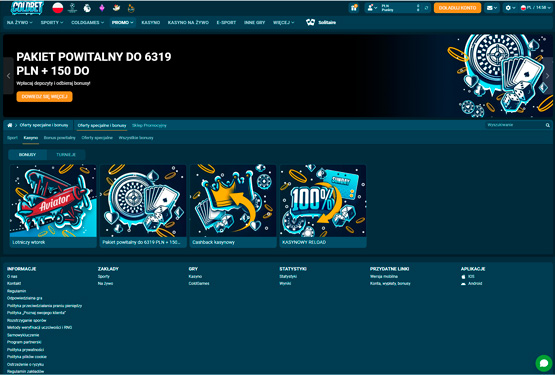
Task: Click DOWIEDZ SIĘ WIĘCEJ banner button
Action: (x=44, y=97)
